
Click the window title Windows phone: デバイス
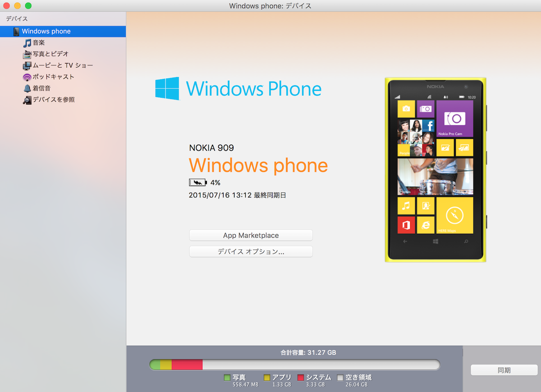270,6
